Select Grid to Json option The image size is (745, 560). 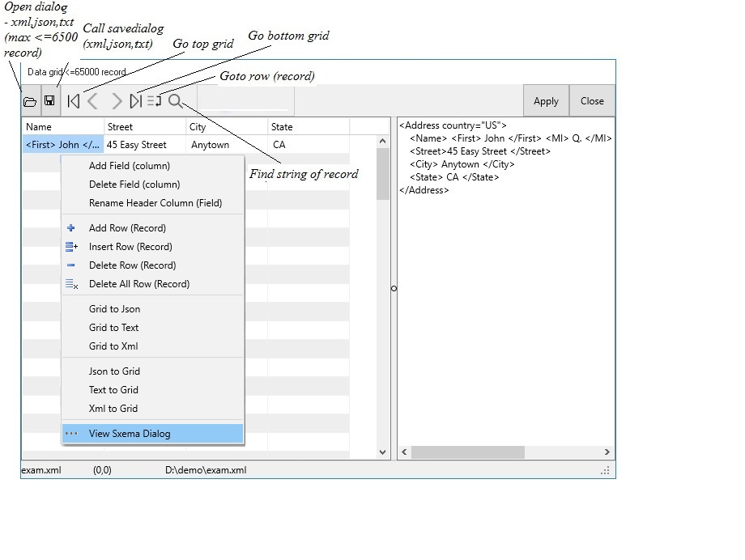pyautogui.click(x=114, y=309)
